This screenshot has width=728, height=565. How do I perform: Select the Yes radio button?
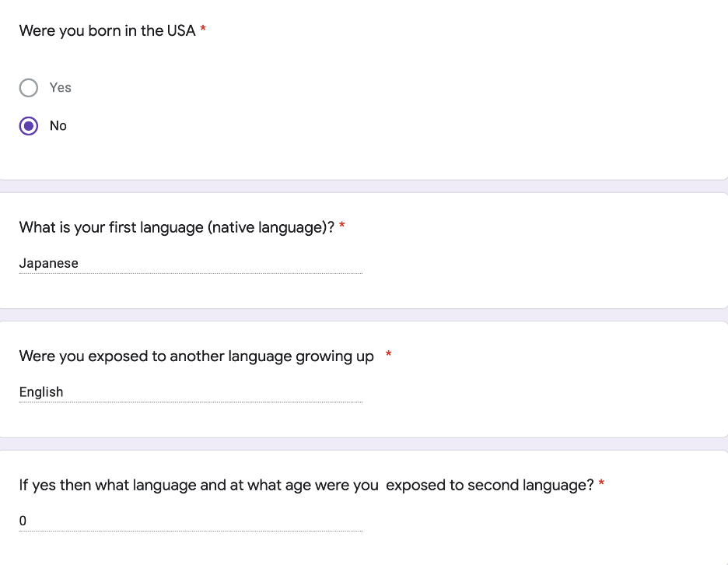(28, 88)
